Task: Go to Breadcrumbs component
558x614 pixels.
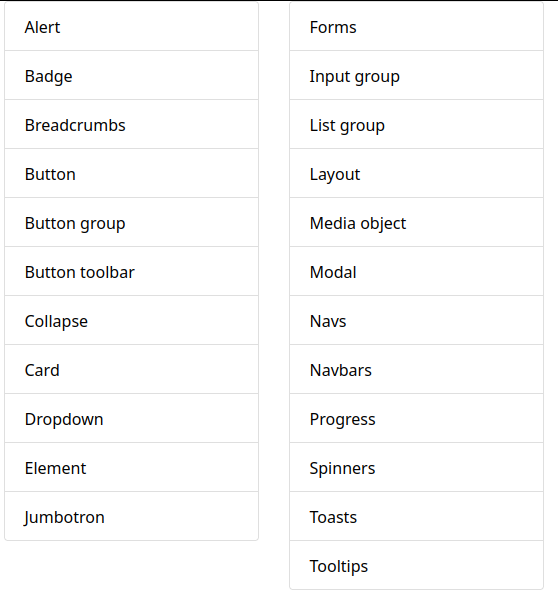Action: 131,124
